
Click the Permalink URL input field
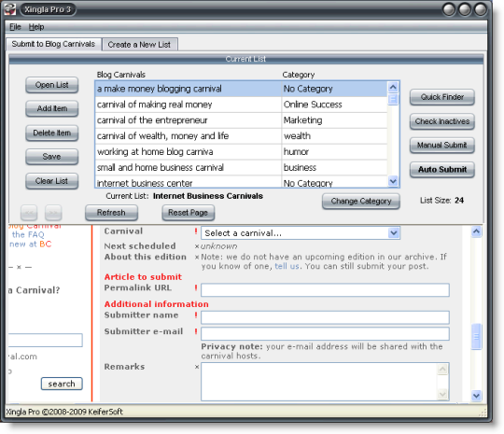tap(325, 290)
